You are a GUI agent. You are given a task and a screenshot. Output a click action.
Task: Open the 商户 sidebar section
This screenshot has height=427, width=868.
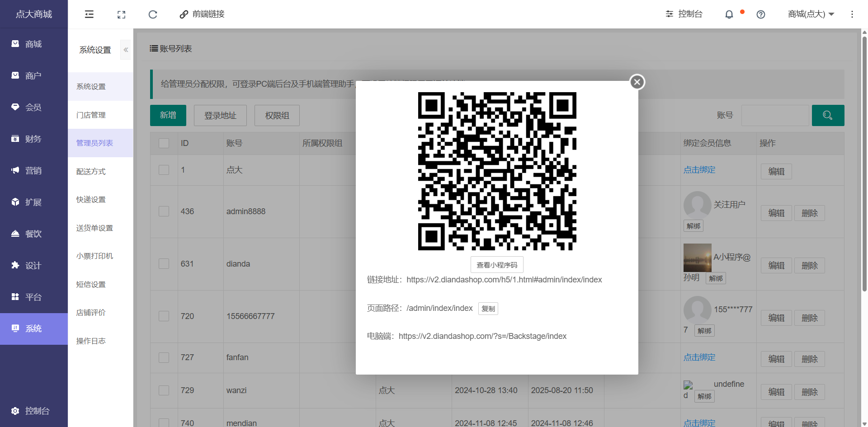(34, 75)
